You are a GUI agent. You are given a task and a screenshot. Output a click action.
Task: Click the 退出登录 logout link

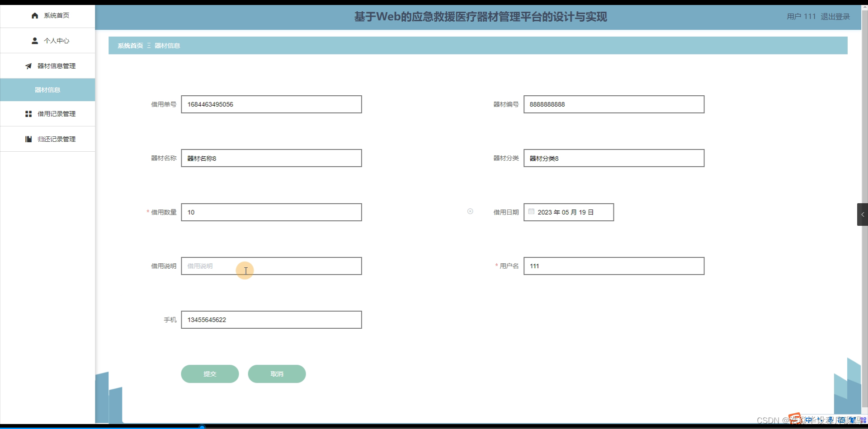click(835, 16)
